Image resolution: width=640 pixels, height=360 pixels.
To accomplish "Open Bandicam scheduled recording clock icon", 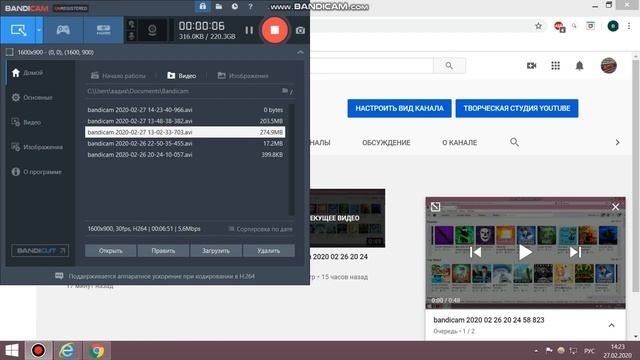I will pyautogui.click(x=235, y=7).
